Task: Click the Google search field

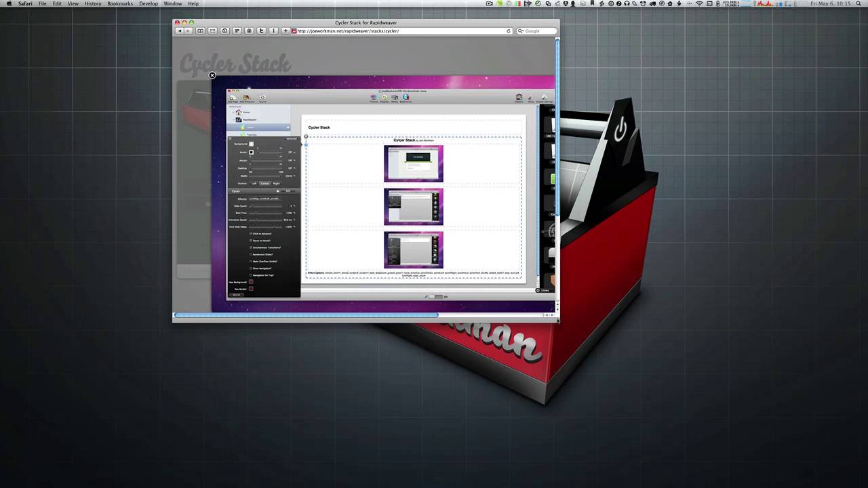Action: pyautogui.click(x=536, y=30)
